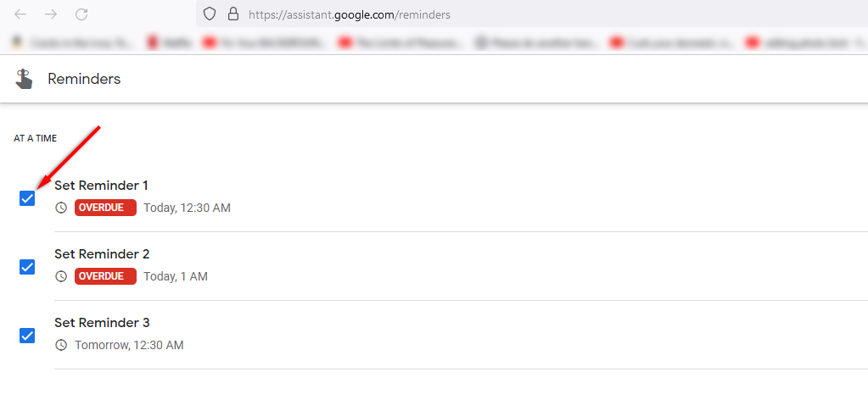Click the "Tomorrow, 12:30 AM" time text
868x400 pixels.
(x=129, y=345)
